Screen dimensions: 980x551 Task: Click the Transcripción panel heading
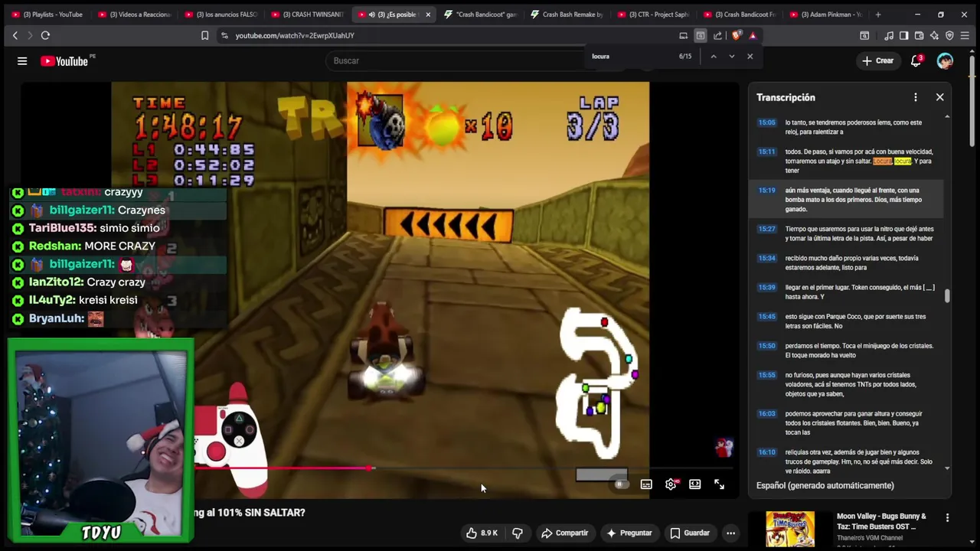786,97
